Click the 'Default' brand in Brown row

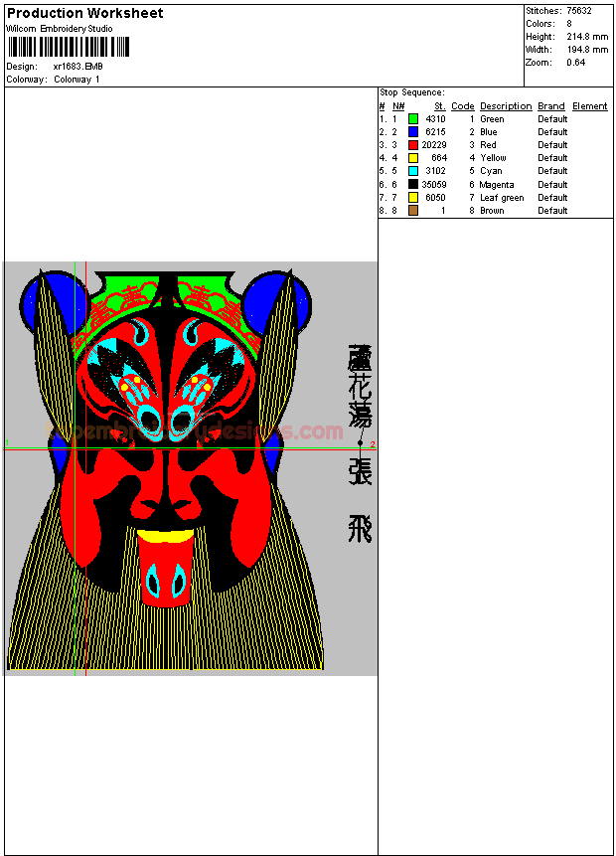pyautogui.click(x=552, y=210)
